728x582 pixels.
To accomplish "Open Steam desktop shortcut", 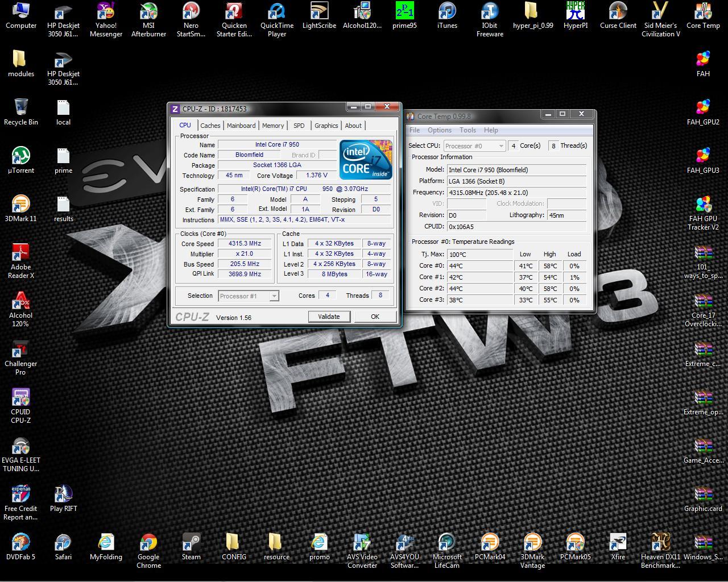I will click(x=191, y=547).
